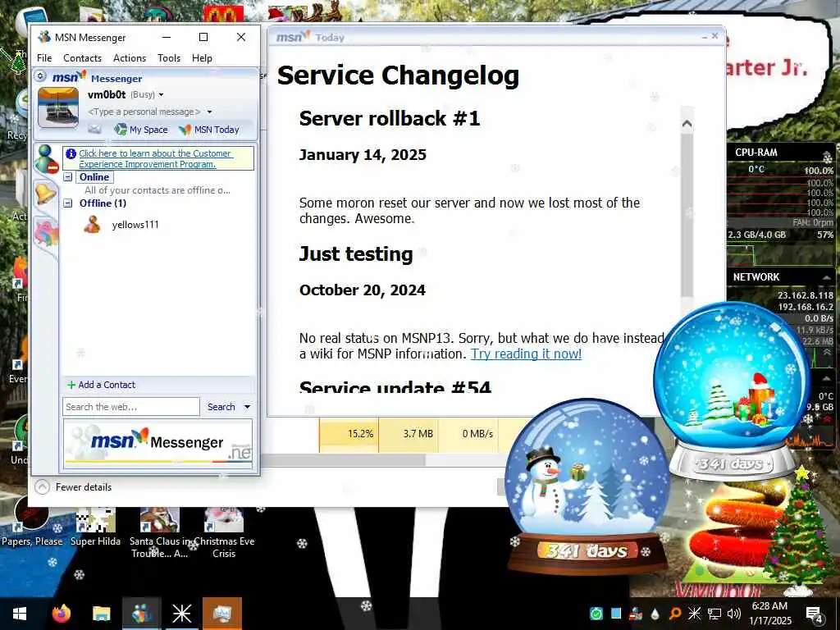The image size is (840, 630).
Task: Open the personal message dropdown arrow
Action: point(209,112)
